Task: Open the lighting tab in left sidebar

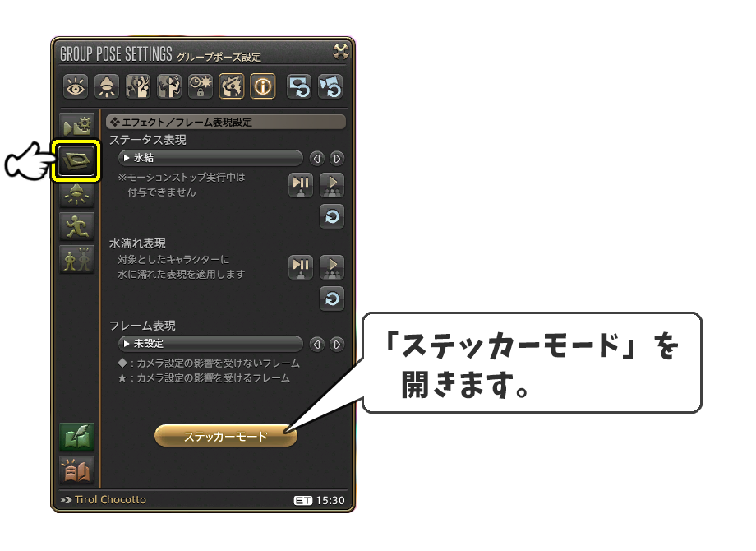Action: (76, 194)
